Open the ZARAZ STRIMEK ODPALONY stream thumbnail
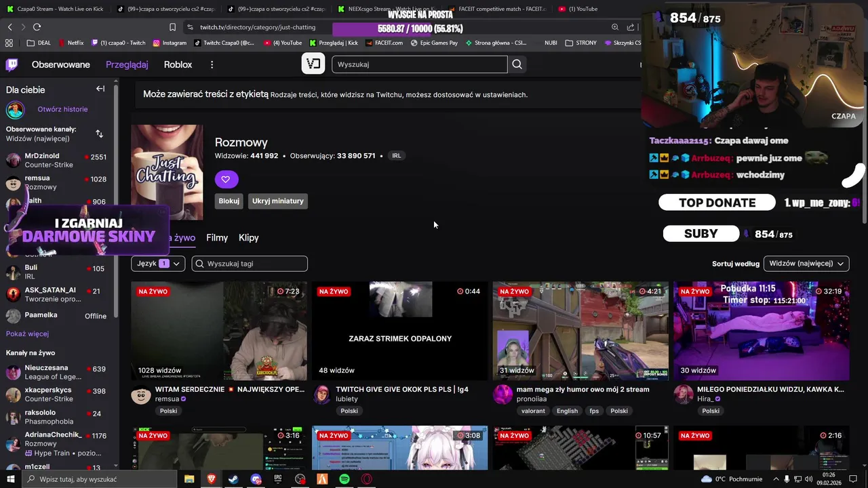 tap(399, 331)
